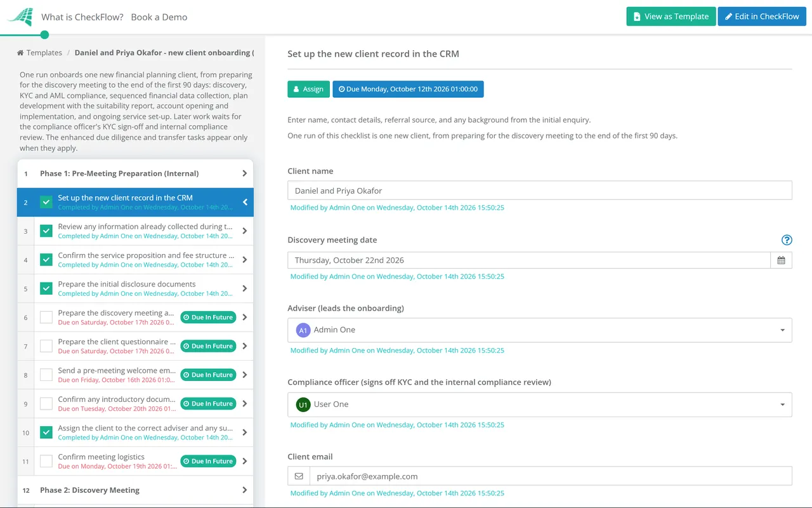Click the home icon next to Templates

[20, 53]
